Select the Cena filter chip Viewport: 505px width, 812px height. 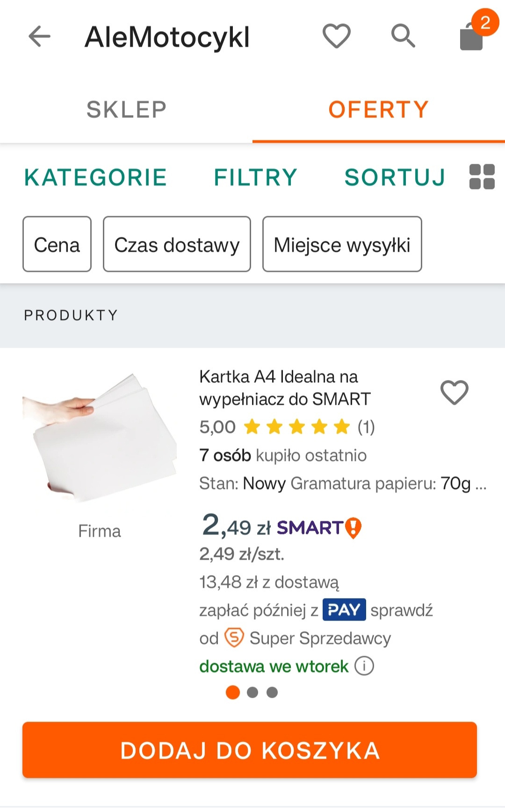[x=57, y=244]
